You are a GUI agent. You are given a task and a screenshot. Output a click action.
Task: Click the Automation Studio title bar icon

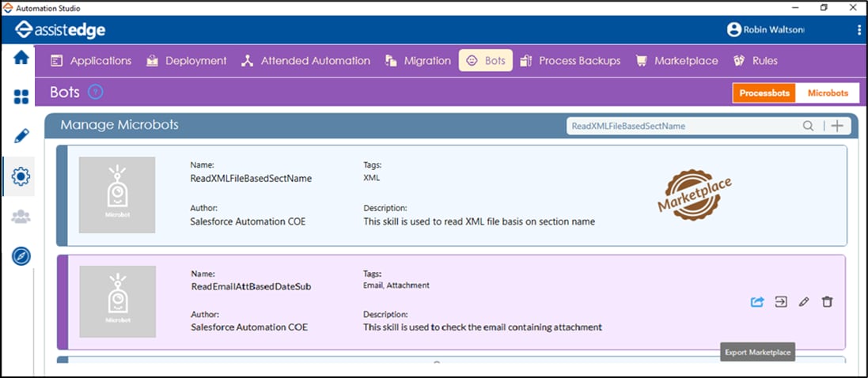(8, 8)
